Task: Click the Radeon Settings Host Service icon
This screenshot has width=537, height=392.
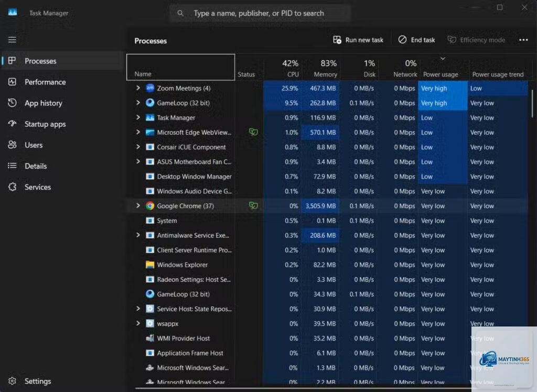Action: pyautogui.click(x=149, y=279)
